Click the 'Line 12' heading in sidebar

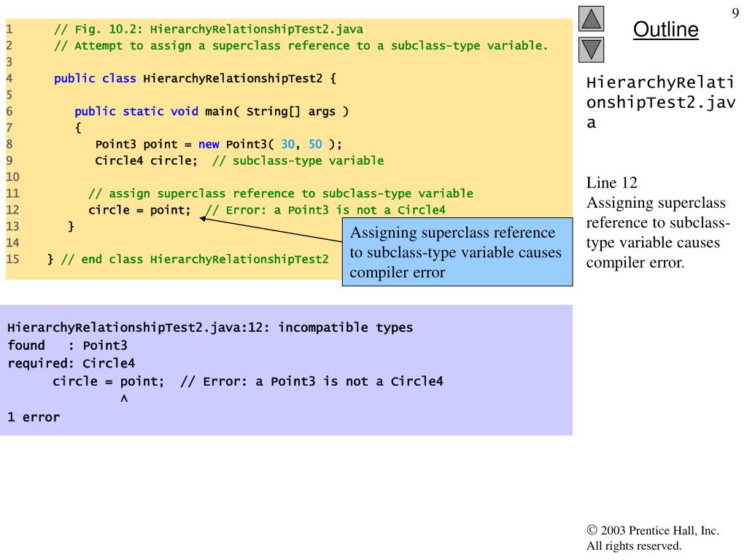click(611, 183)
